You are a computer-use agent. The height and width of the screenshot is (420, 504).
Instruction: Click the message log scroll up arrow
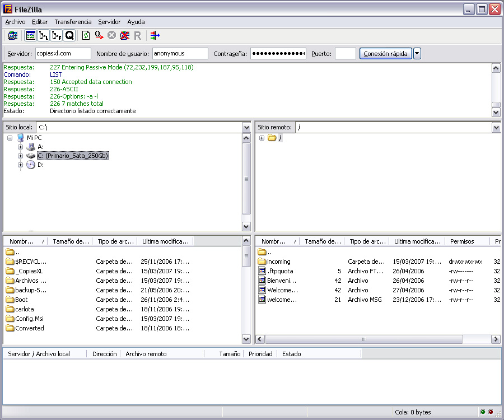click(496, 68)
